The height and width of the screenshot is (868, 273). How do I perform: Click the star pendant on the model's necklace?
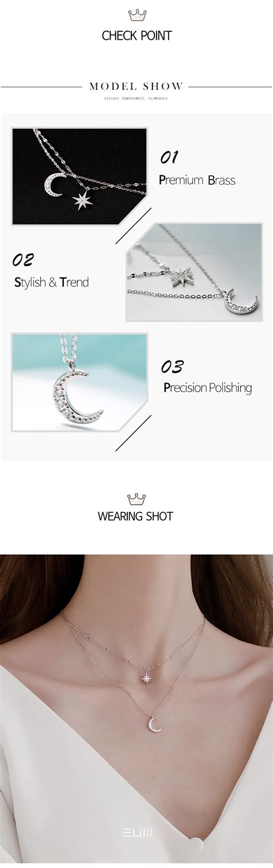[x=145, y=675]
